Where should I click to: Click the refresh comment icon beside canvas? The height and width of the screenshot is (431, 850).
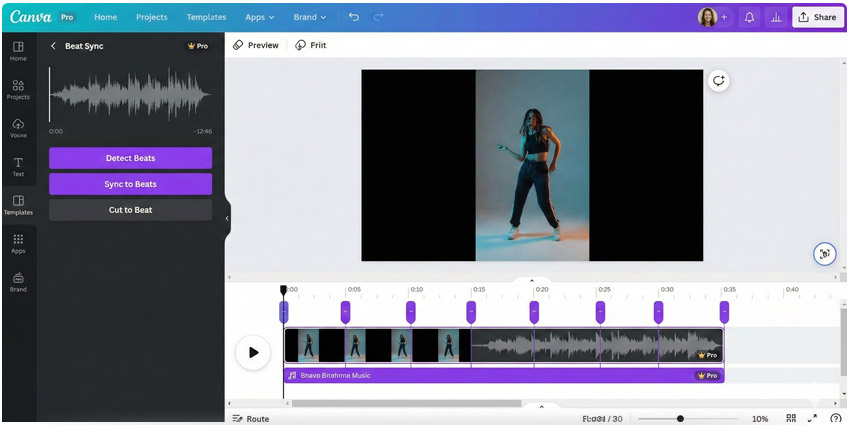click(x=718, y=82)
